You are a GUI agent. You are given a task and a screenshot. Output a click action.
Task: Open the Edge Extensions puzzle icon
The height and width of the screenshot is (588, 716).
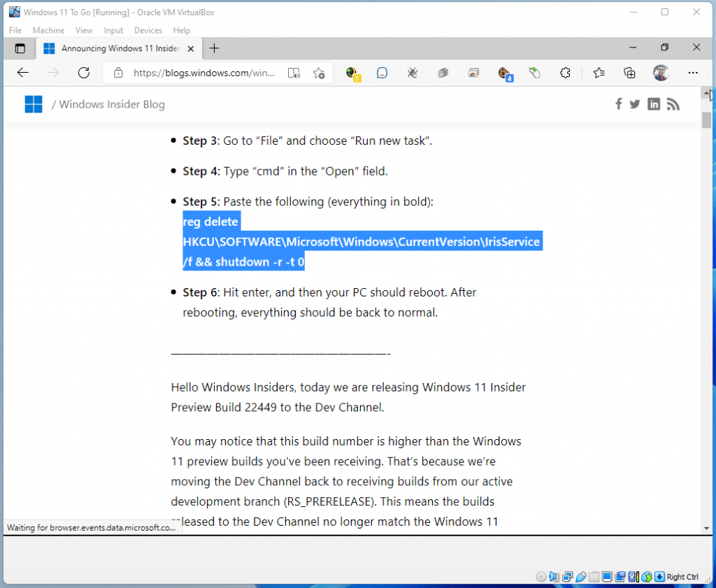566,73
